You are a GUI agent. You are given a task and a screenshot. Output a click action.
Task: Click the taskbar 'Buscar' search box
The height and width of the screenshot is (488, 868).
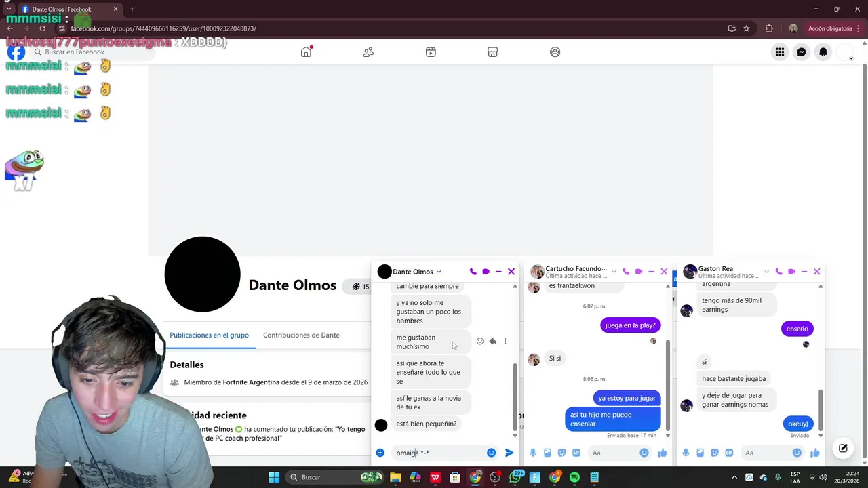click(335, 477)
